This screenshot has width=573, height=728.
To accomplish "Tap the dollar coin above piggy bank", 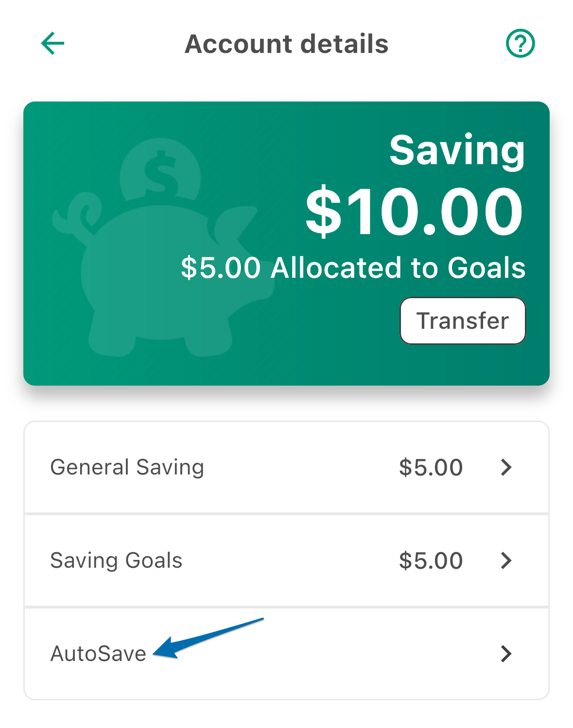I will (160, 170).
